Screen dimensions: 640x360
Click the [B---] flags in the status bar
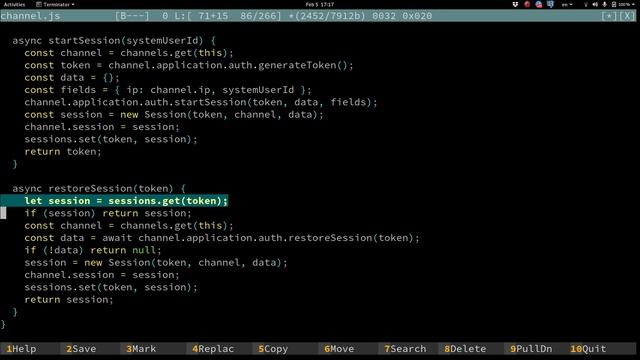[132, 16]
